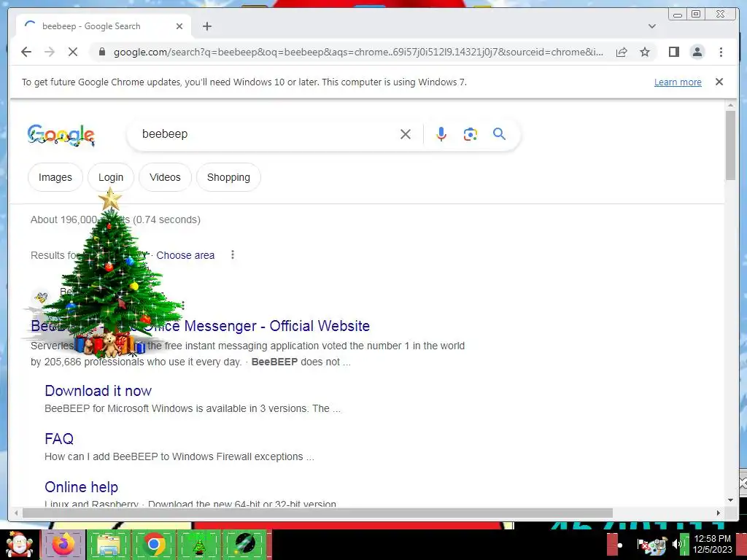Open Firefox from the taskbar

tap(63, 544)
